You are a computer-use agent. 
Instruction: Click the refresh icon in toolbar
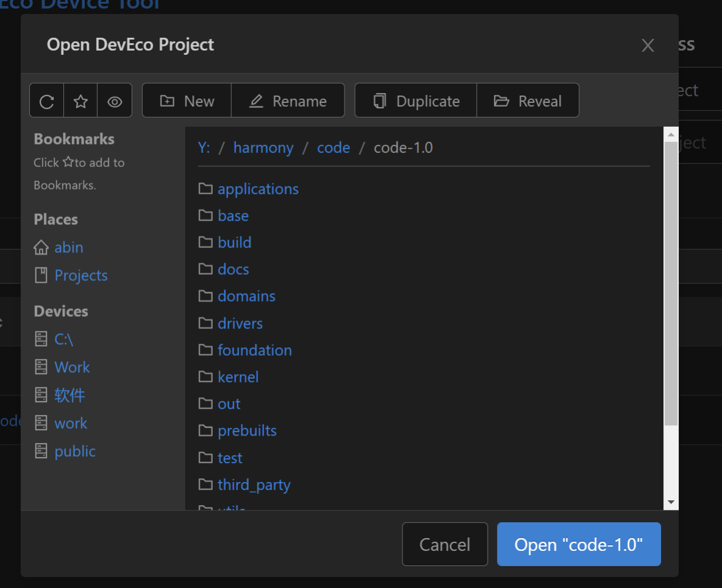47,101
